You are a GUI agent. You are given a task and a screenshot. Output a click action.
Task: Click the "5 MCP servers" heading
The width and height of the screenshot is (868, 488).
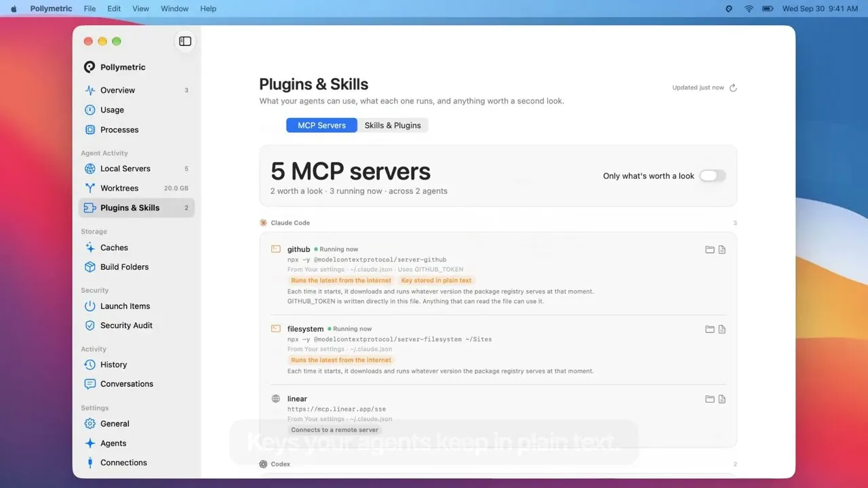pyautogui.click(x=351, y=171)
